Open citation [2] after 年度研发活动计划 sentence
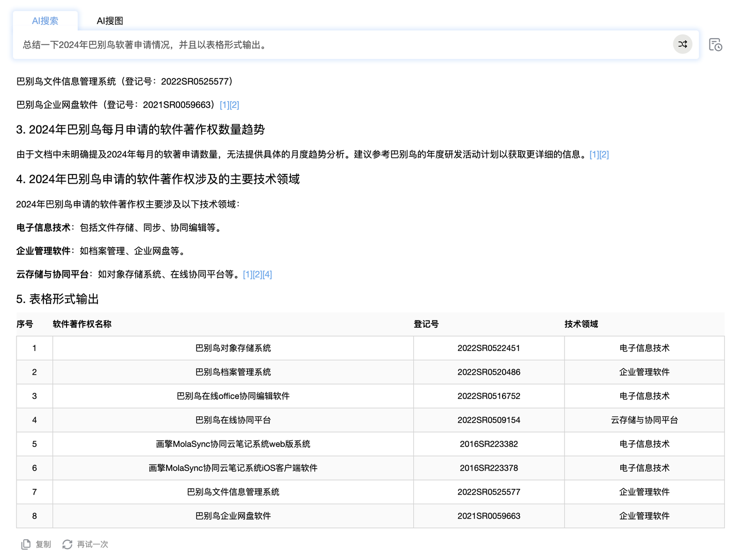Screen dimensions: 743x560 (x=604, y=154)
